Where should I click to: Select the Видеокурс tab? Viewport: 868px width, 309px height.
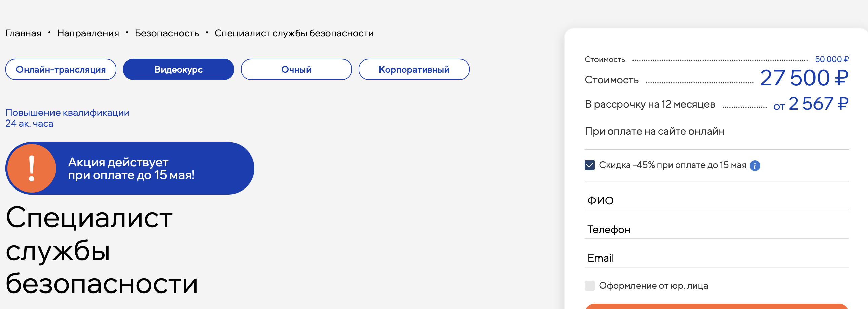pyautogui.click(x=178, y=69)
